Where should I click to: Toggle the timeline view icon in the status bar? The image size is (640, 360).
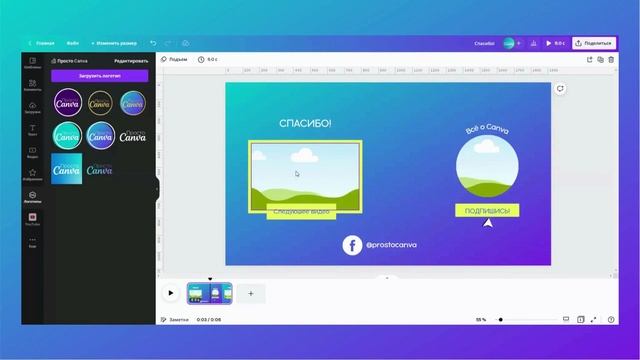pyautogui.click(x=566, y=319)
